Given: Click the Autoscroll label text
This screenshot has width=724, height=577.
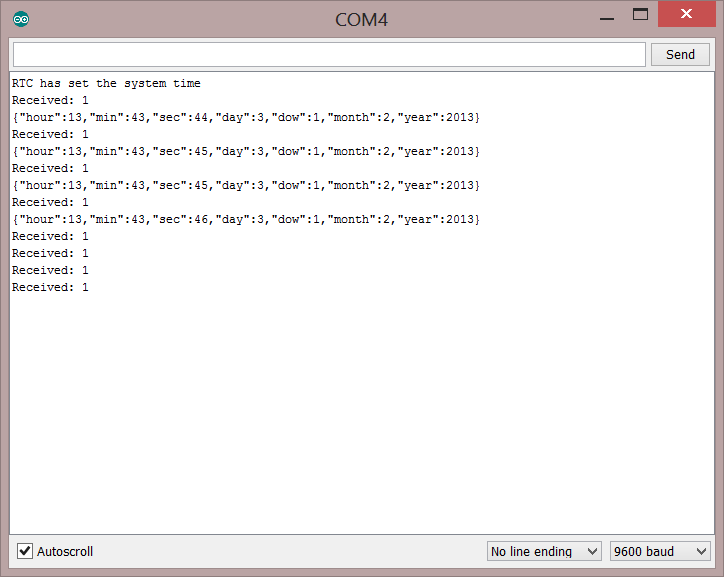Looking at the screenshot, I should [65, 551].
